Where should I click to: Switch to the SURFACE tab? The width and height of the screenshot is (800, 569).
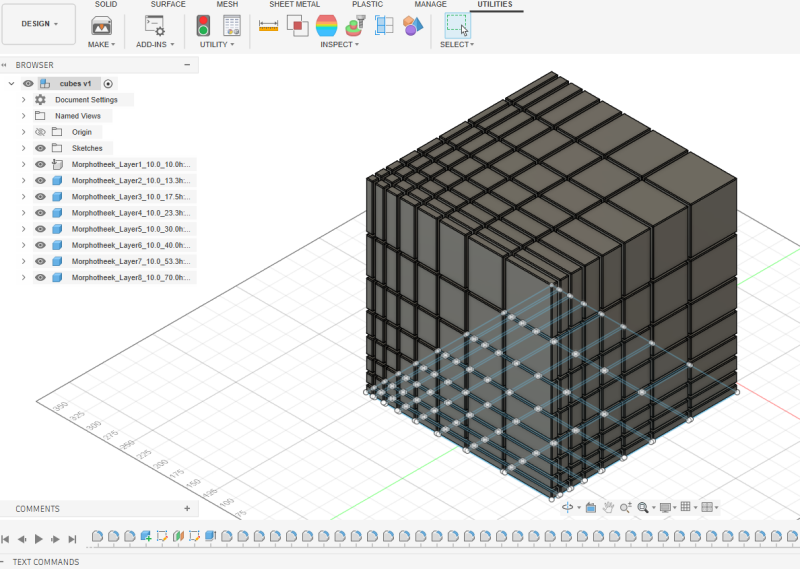[x=168, y=4]
